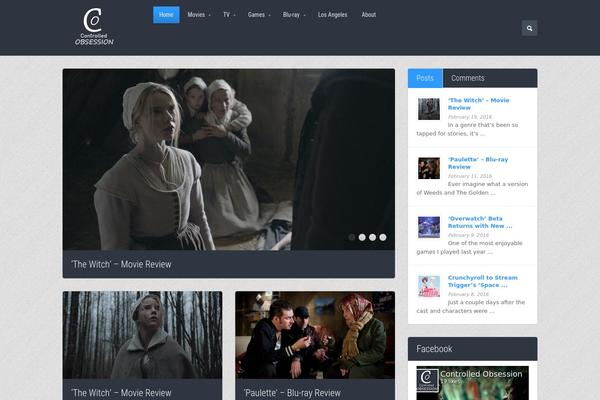Open sidebar link Crunchyroll to Stream Trigger's 'Space

tap(483, 281)
